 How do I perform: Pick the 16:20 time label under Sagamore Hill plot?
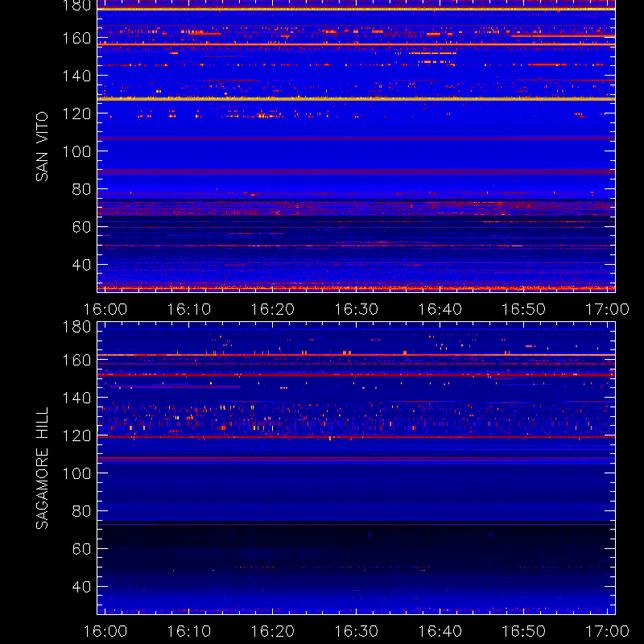coord(273,631)
